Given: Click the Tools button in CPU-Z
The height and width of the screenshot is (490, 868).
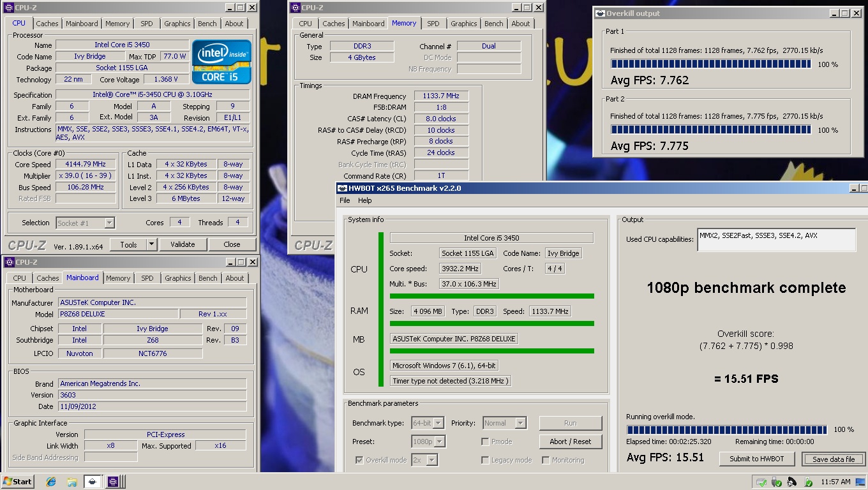Looking at the screenshot, I should [x=128, y=244].
